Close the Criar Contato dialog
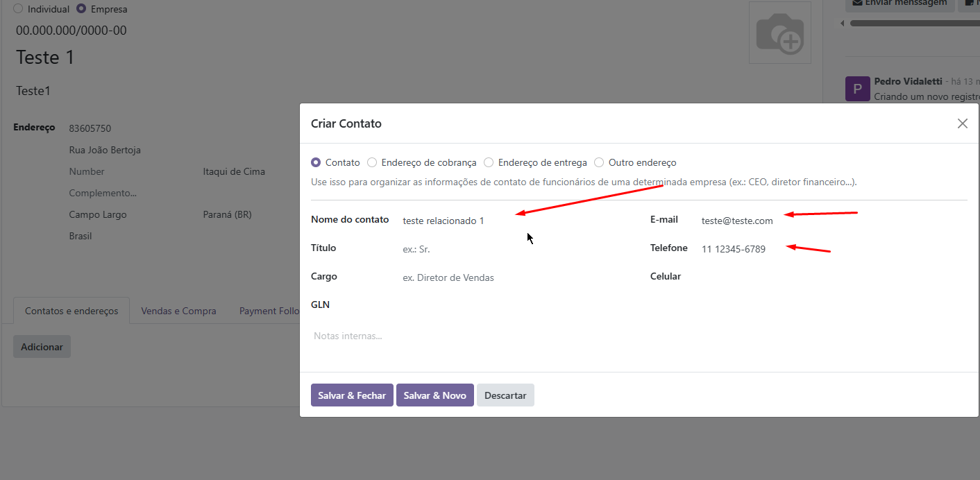This screenshot has height=480, width=980. (962, 123)
